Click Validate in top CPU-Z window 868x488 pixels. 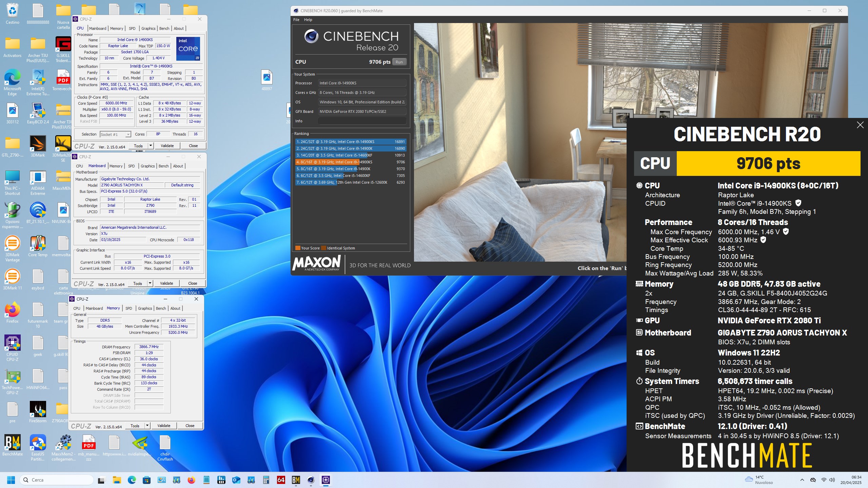[x=167, y=146]
